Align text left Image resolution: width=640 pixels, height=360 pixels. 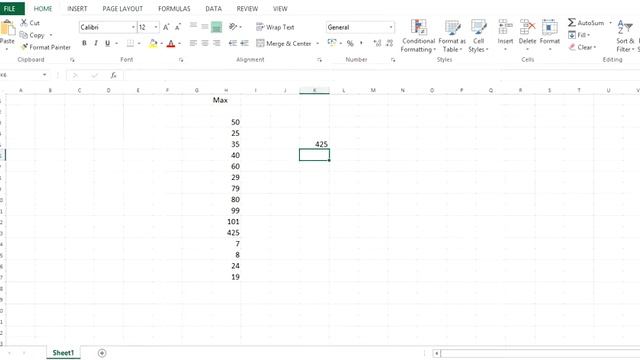(193, 43)
